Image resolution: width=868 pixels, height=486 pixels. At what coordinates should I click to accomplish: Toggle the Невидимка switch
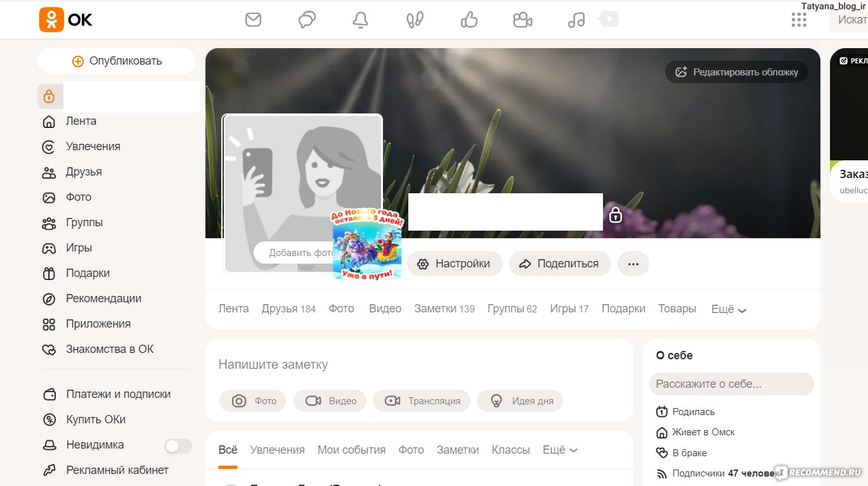pos(178,446)
